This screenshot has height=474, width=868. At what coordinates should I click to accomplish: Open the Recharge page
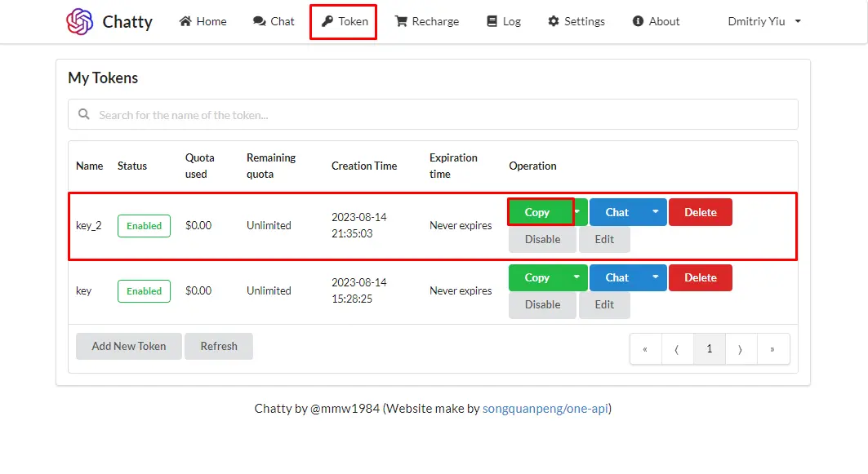[427, 21]
